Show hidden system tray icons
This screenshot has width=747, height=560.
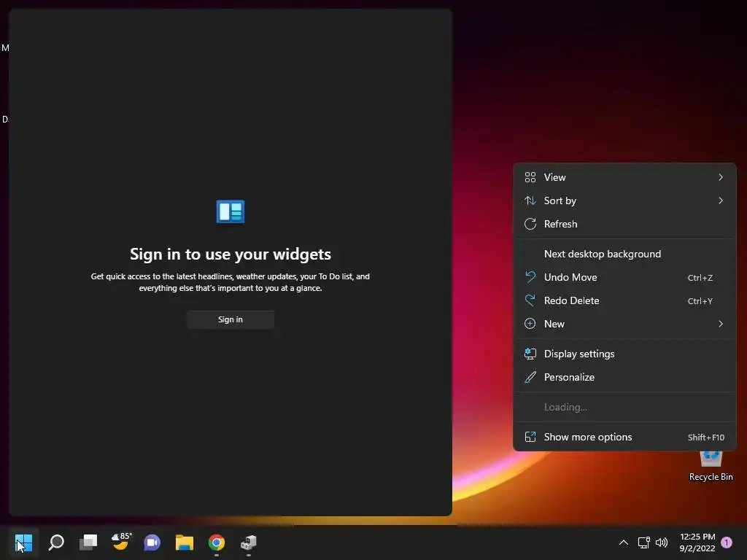pyautogui.click(x=623, y=542)
